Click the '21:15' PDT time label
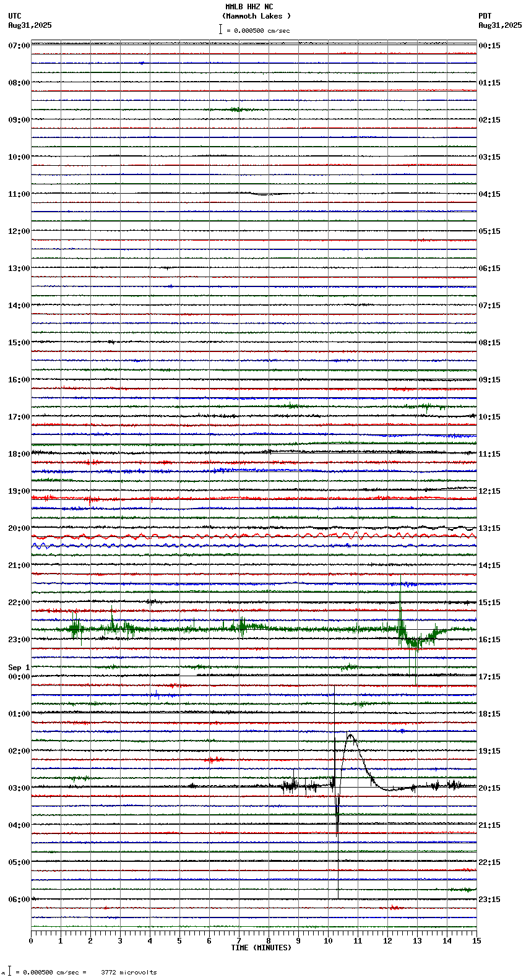The image size is (526, 980). point(489,825)
